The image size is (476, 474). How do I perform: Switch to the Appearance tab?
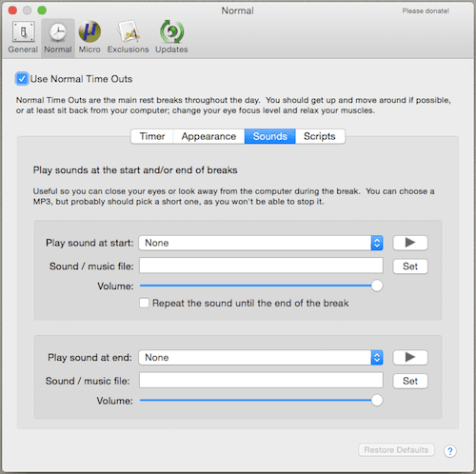tap(208, 136)
